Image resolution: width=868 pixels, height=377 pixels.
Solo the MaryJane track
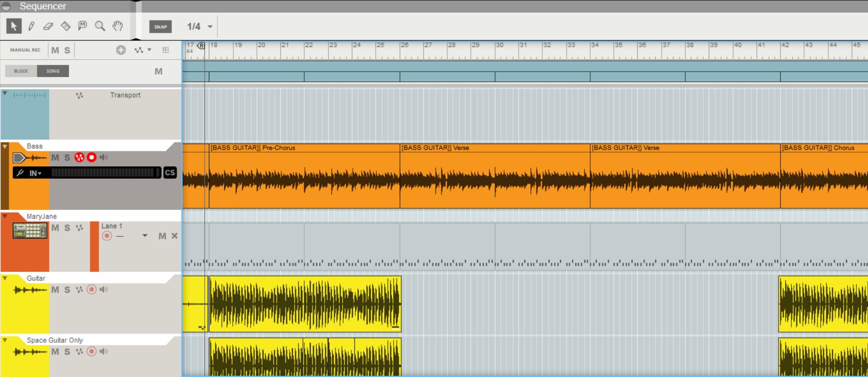[67, 228]
